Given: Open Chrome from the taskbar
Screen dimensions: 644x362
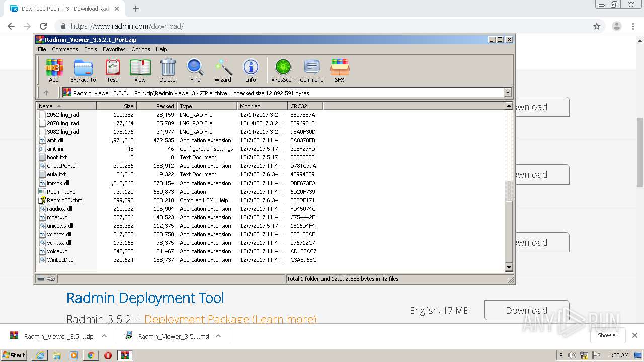Looking at the screenshot, I should 91,355.
